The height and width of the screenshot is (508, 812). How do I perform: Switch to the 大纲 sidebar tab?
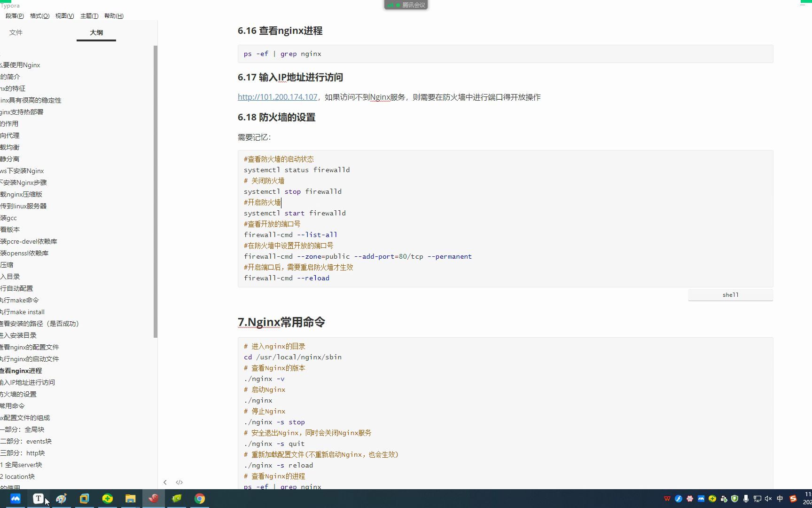click(x=96, y=32)
